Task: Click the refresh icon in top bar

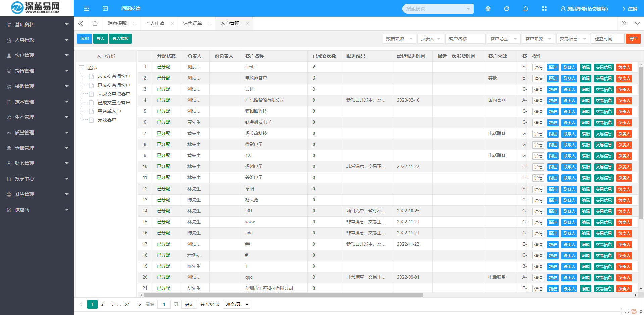Action: coord(507,9)
